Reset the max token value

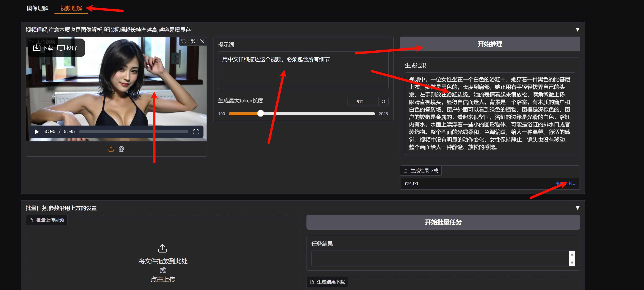pyautogui.click(x=383, y=102)
